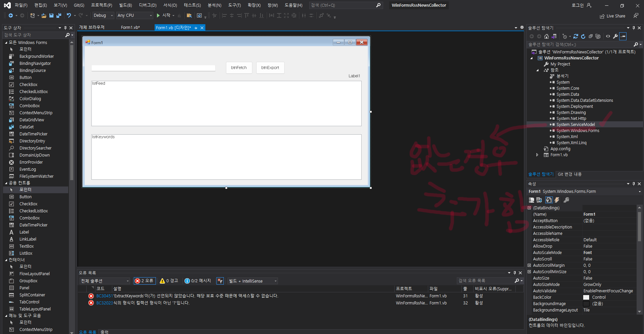Click the collapse all icon in Solution Explorer
This screenshot has height=334, width=644.
point(591,36)
